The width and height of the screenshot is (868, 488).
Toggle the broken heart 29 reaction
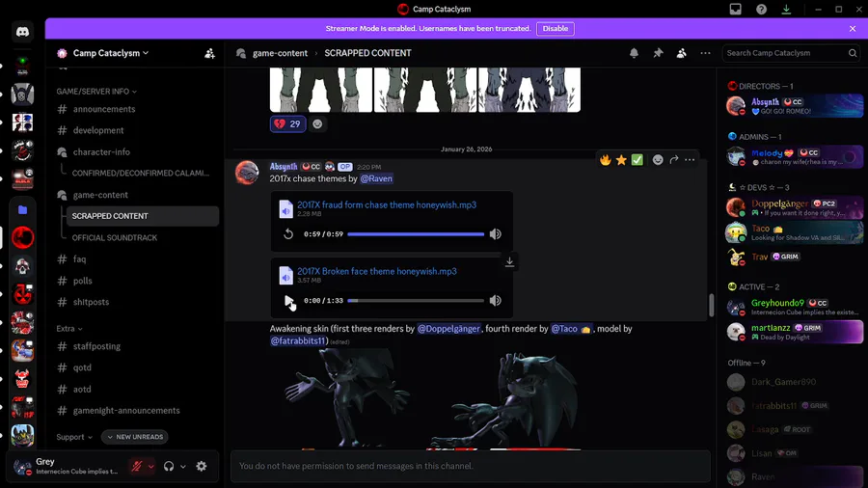pos(287,124)
